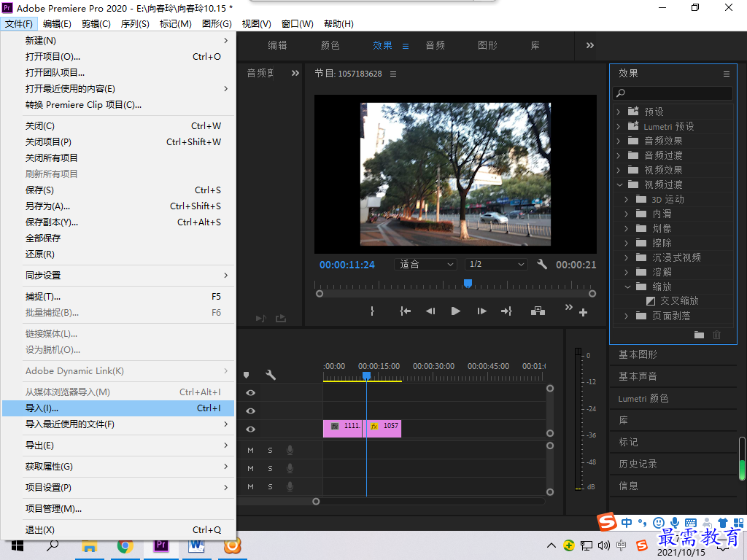The image size is (747, 560).
Task: Open the zoom level 适合 dropdown
Action: coord(425,264)
